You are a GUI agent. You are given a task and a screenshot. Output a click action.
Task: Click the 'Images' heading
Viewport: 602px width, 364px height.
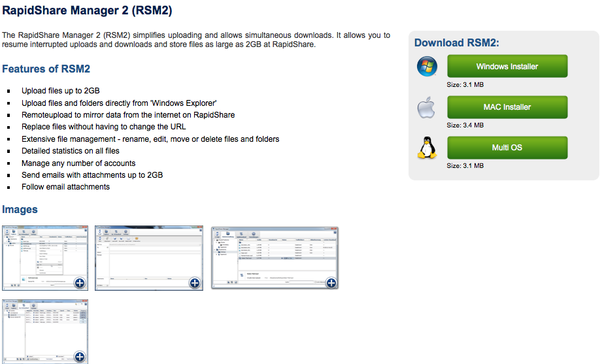click(x=20, y=210)
